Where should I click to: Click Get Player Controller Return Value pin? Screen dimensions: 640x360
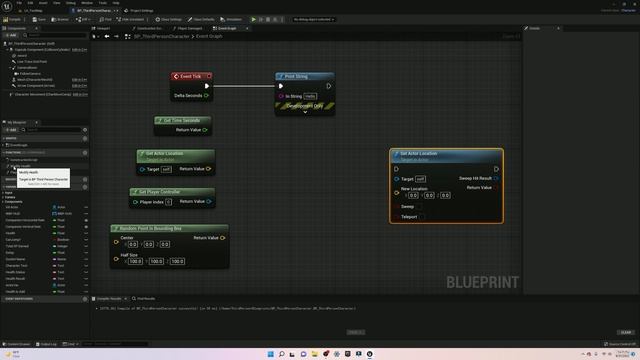209,201
